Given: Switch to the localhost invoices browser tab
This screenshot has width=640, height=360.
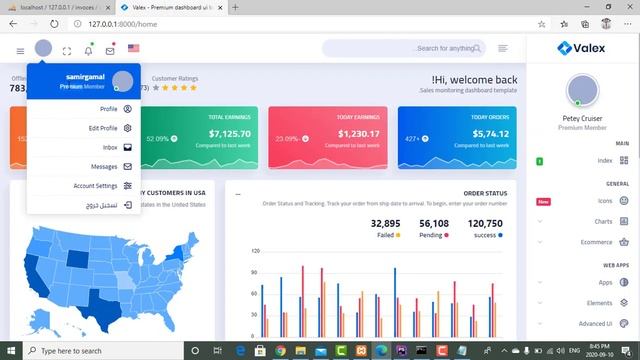Looking at the screenshot, I should [x=59, y=7].
